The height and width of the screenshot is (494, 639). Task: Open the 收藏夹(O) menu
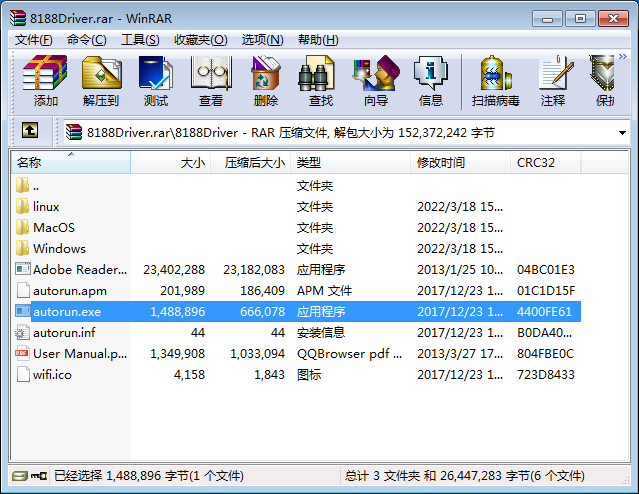(x=201, y=40)
